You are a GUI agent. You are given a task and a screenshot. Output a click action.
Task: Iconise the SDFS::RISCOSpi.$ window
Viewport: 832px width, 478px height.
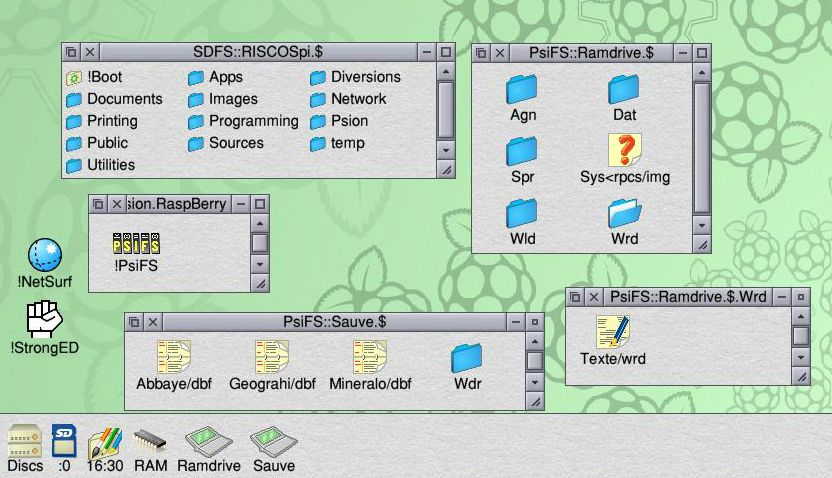tap(427, 52)
